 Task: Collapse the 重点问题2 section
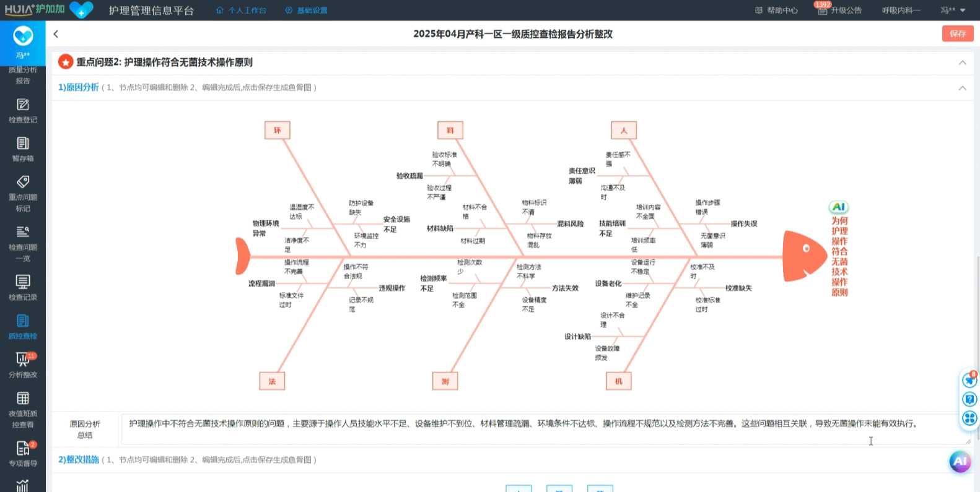(962, 63)
